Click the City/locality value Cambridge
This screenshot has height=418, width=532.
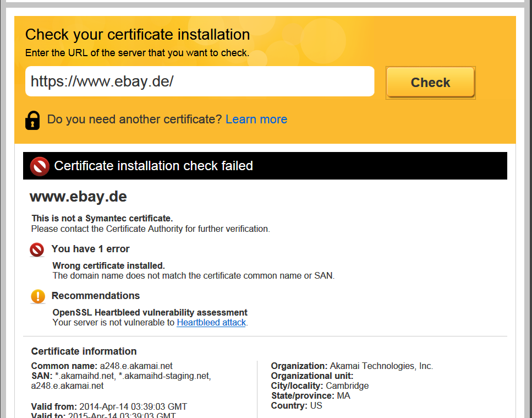pyautogui.click(x=347, y=386)
